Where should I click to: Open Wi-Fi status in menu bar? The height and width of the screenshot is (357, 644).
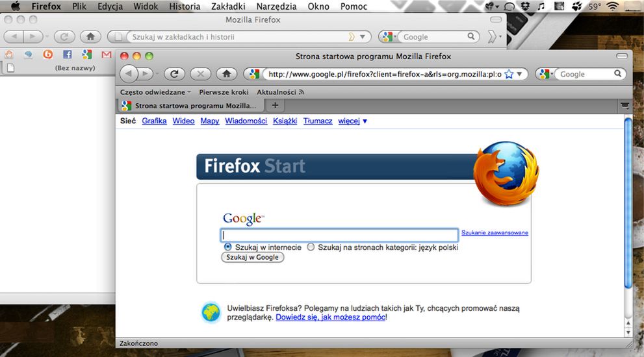point(612,6)
